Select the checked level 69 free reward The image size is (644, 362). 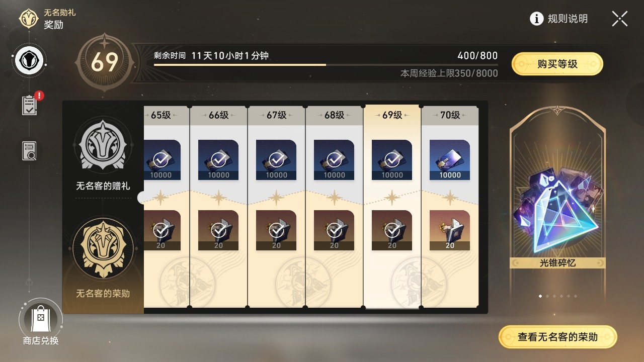(x=392, y=160)
